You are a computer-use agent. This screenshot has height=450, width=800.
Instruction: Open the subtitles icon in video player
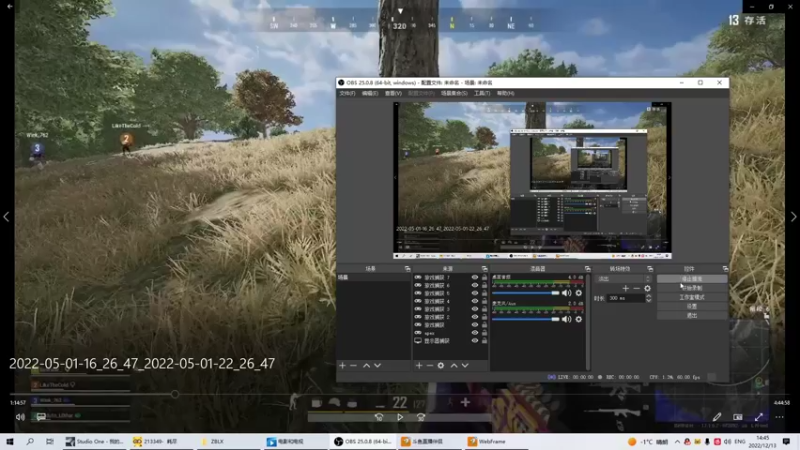point(41,417)
